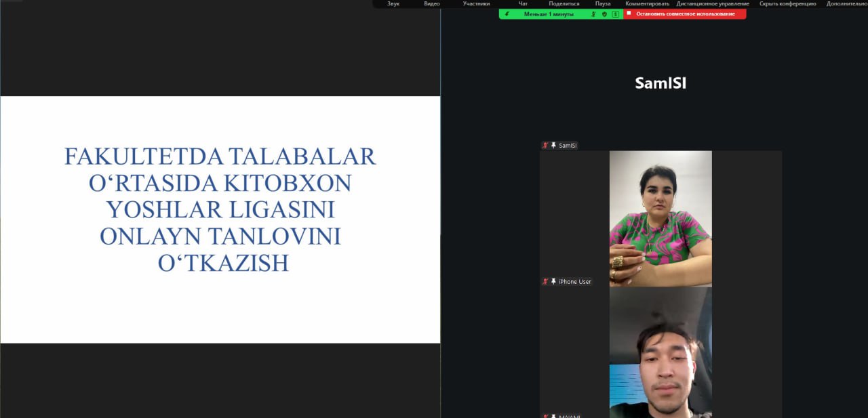Click the green shield security icon in share bar
Screen dimensions: 868x418
pos(604,14)
